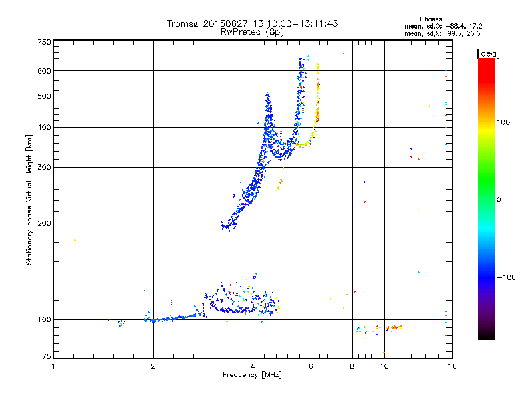Select the 'mean, sd,X: 99.3, 26.6' line
Viewport: 532px width, 399px height.
click(x=442, y=33)
